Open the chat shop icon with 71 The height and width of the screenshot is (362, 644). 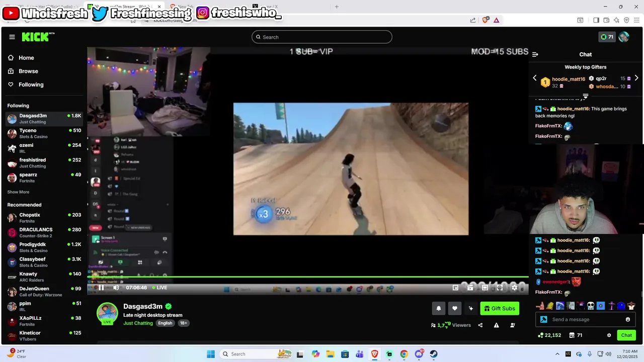coord(576,335)
